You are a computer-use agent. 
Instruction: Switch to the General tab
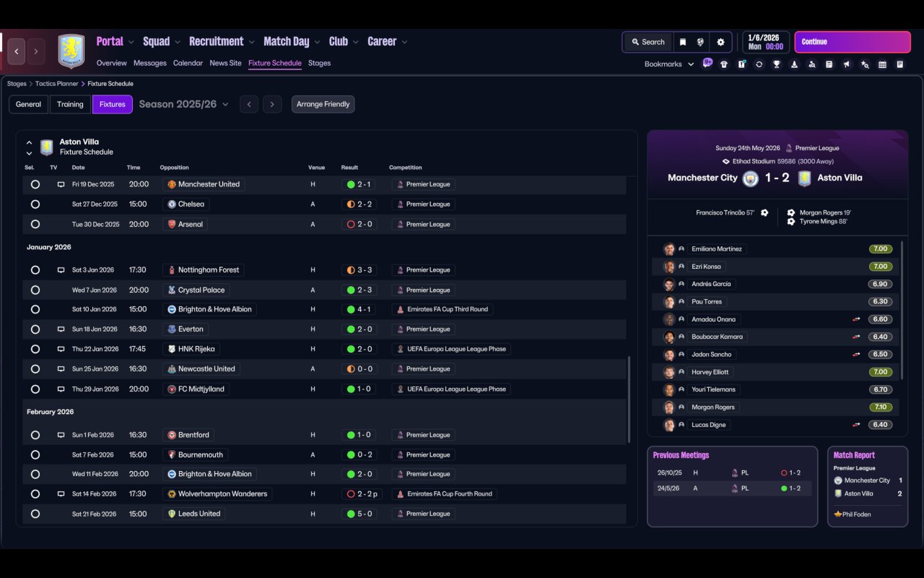click(x=29, y=105)
